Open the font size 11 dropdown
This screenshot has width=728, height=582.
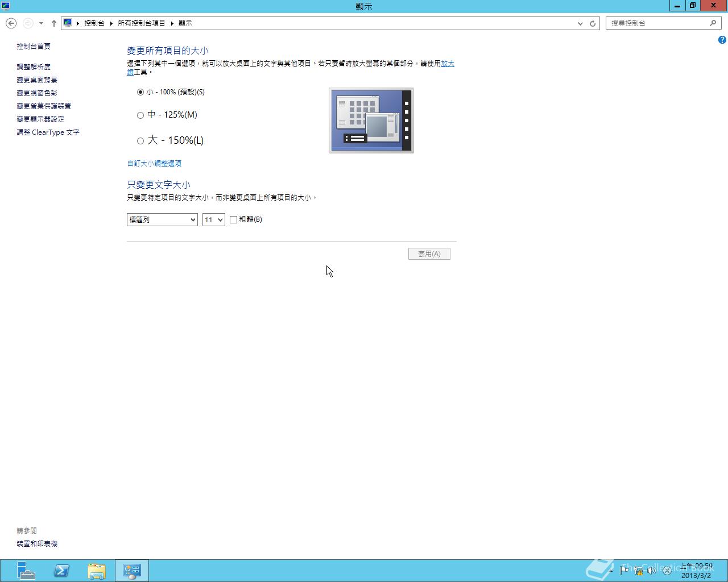coord(214,219)
